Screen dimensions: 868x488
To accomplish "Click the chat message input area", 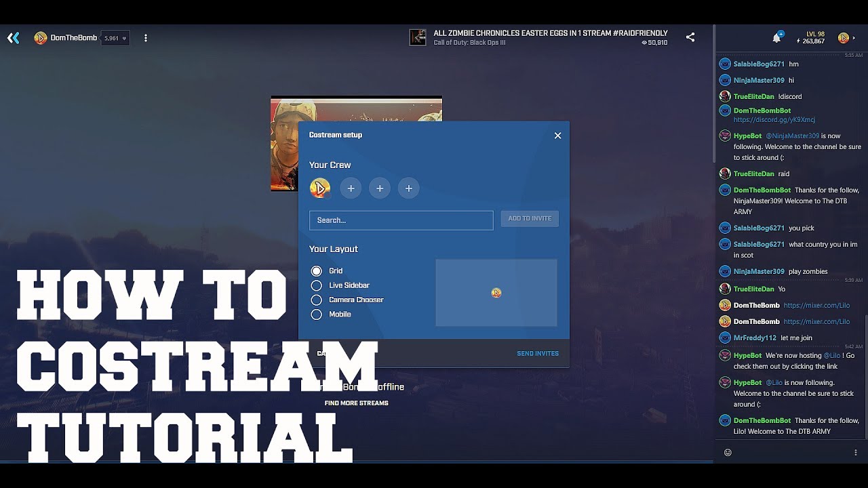I will [791, 453].
